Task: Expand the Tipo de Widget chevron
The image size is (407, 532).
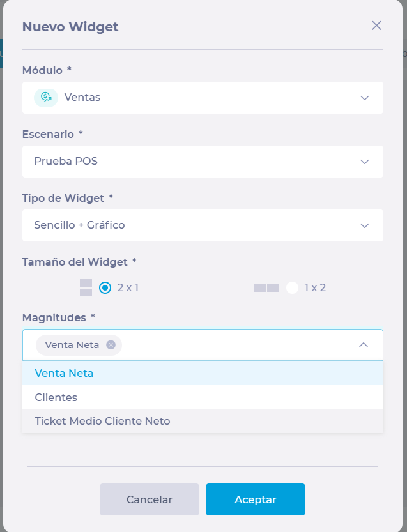Action: (x=365, y=225)
